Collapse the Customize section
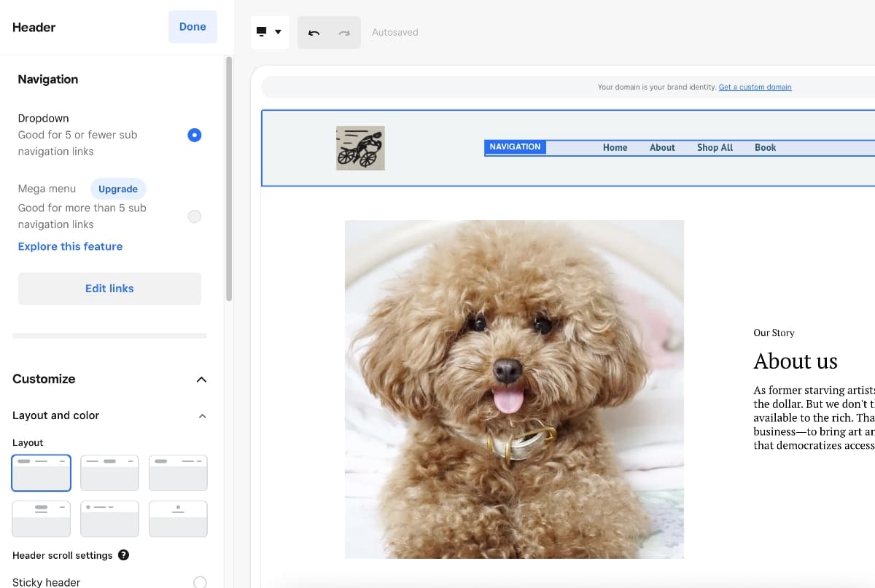Image resolution: width=875 pixels, height=588 pixels. click(202, 380)
